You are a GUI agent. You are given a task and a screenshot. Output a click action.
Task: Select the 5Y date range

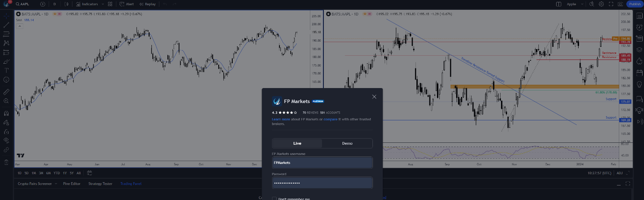(72, 173)
